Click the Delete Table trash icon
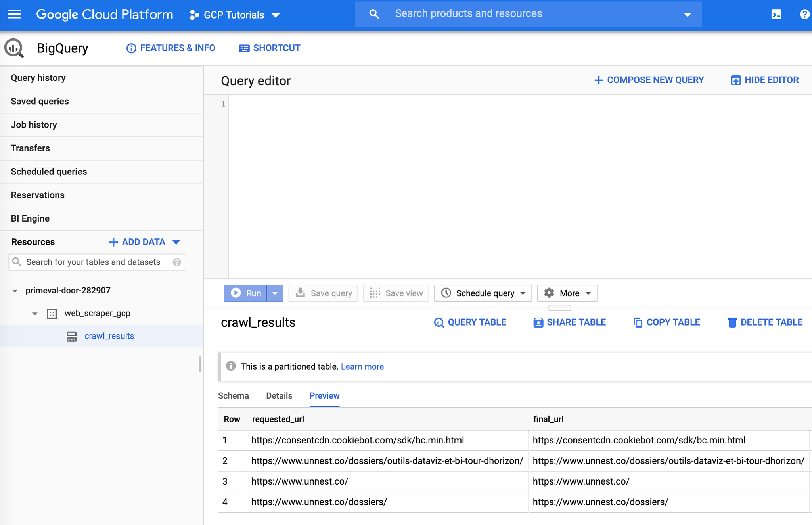Viewport: 812px width, 525px height. pos(732,322)
